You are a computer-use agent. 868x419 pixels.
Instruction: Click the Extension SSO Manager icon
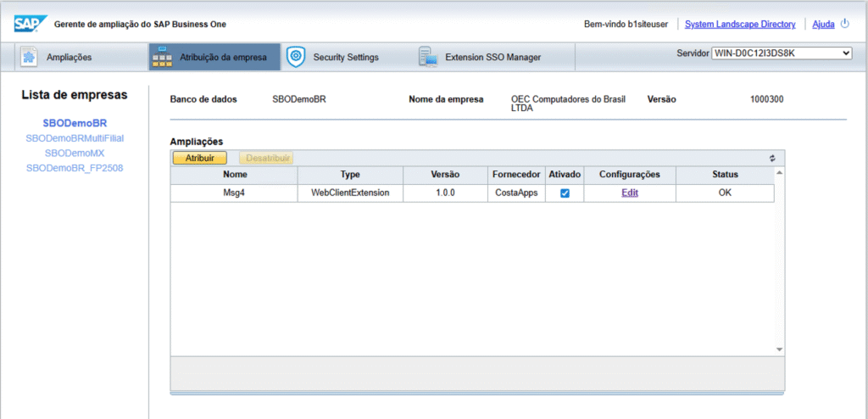pyautogui.click(x=427, y=57)
